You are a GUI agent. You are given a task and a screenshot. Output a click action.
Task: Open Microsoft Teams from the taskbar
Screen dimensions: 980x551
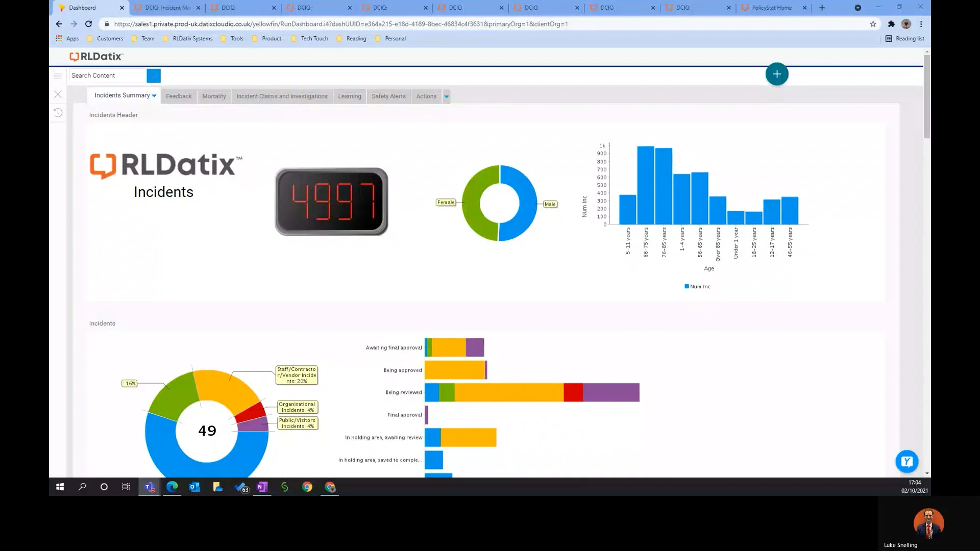149,487
